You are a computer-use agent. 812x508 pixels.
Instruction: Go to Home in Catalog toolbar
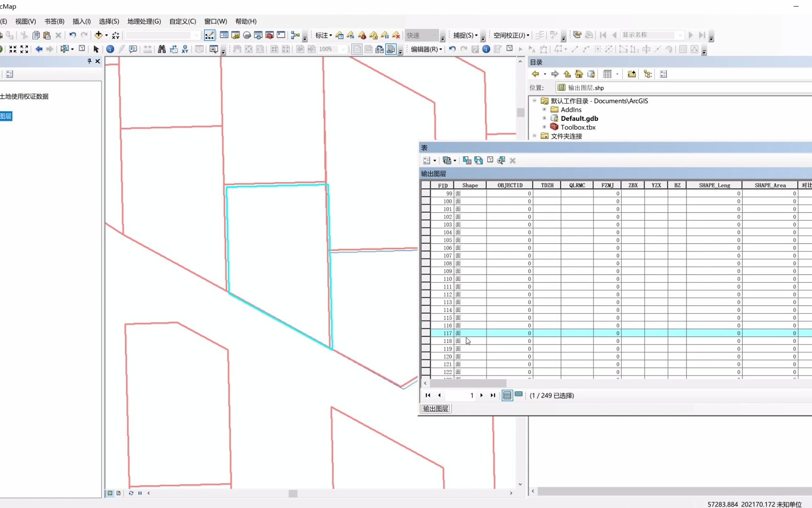point(579,74)
